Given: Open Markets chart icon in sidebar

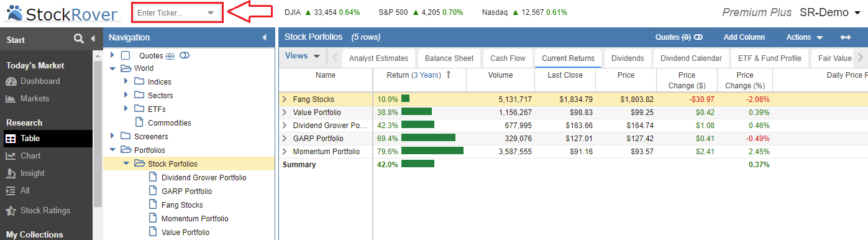Looking at the screenshot, I should click(x=11, y=99).
